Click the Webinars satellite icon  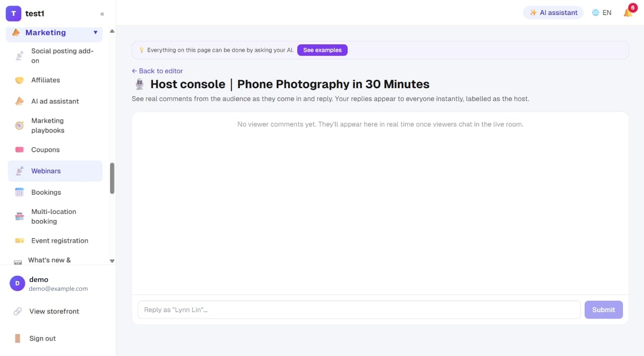click(x=19, y=171)
